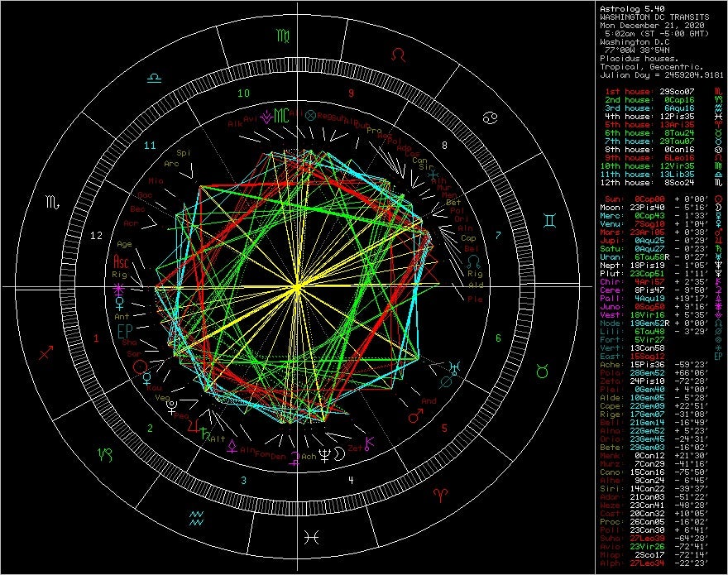Click the Sun glyph inside the chart wheel

click(140, 367)
